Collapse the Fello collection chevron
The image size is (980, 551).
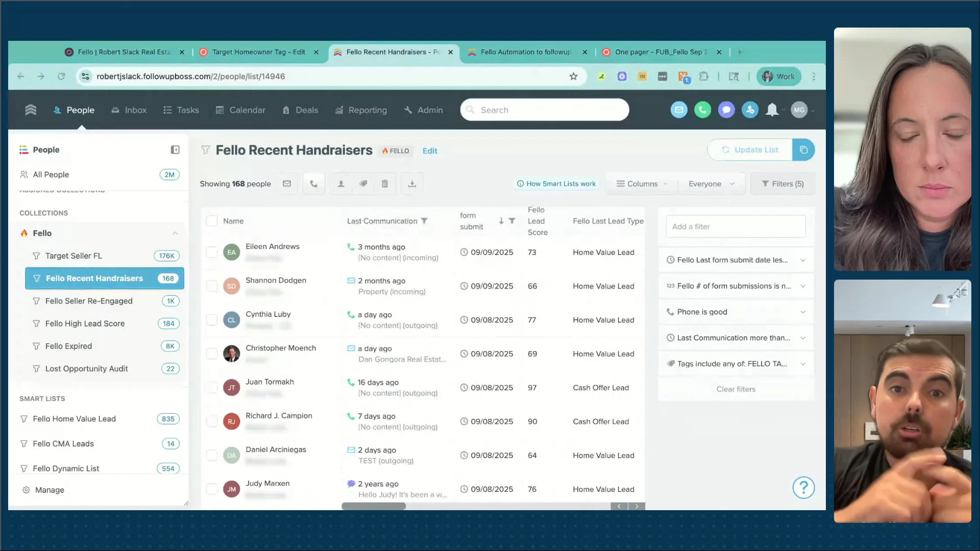click(175, 233)
